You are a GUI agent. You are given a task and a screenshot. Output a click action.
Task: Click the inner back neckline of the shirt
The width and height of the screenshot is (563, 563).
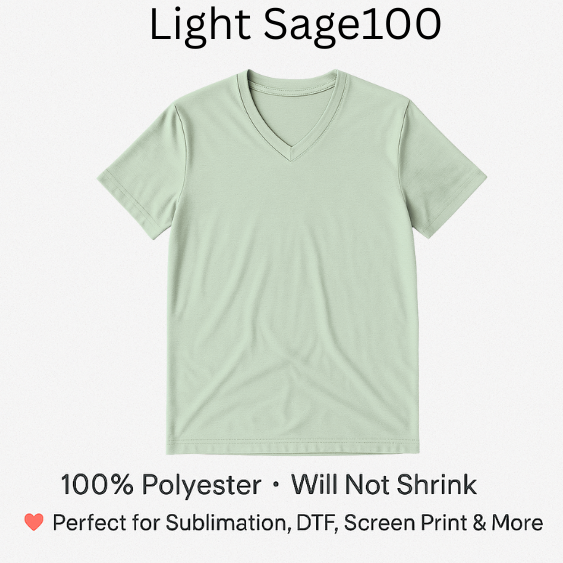tap(293, 85)
